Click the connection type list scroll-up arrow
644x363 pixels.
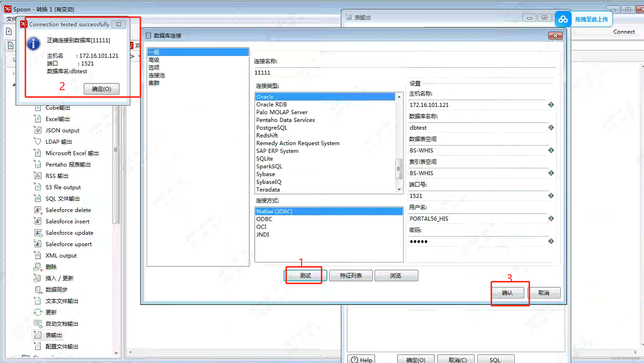pyautogui.click(x=399, y=97)
